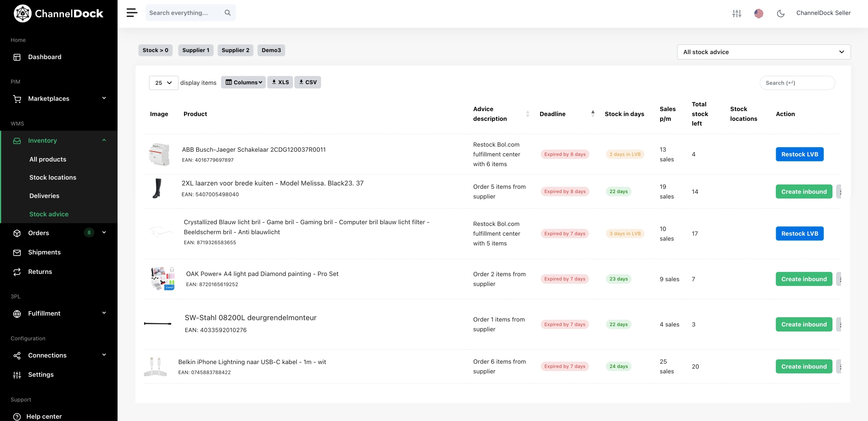Click the search magnifier icon

coord(228,13)
